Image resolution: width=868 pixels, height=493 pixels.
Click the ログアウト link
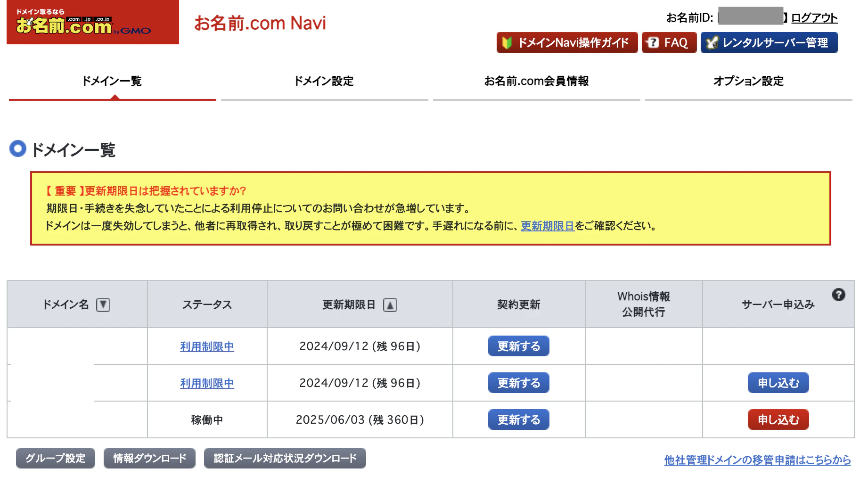point(814,18)
